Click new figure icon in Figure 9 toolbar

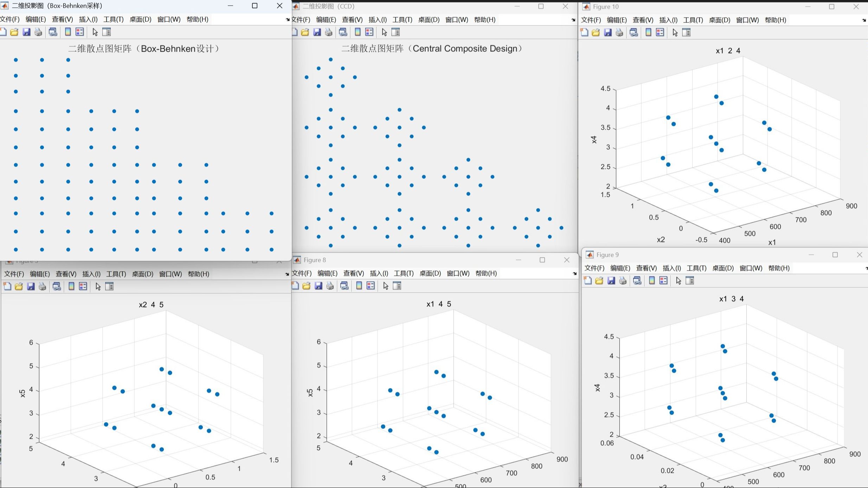[x=587, y=281]
